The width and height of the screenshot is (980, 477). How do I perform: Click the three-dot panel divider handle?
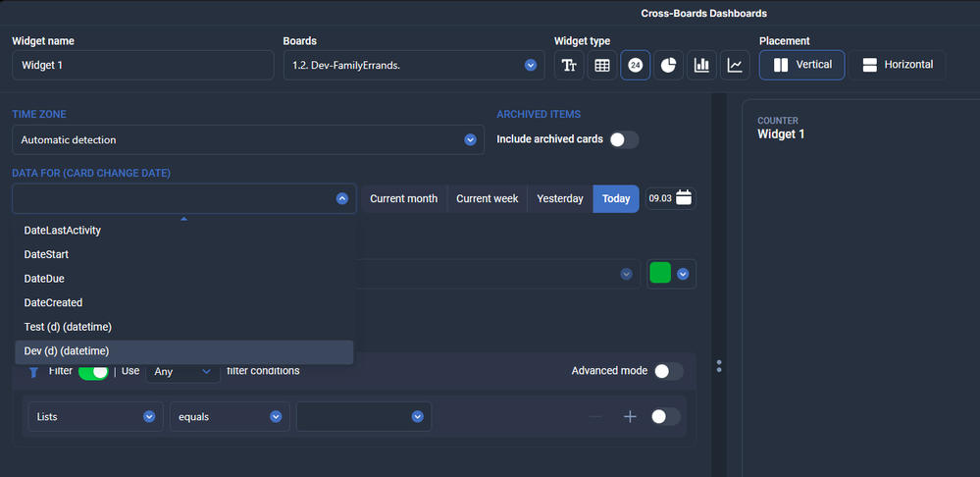(719, 366)
